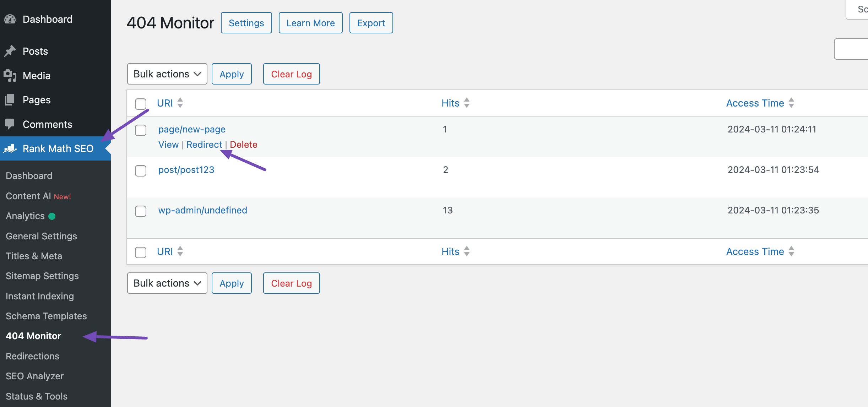
Task: Click Redirect link under page/new-page
Action: (x=204, y=145)
